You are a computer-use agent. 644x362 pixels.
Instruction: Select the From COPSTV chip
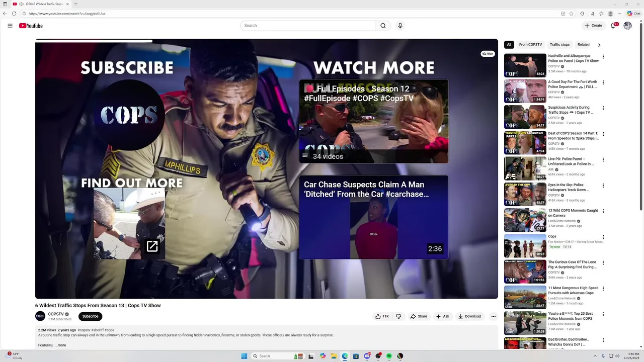pos(530,45)
